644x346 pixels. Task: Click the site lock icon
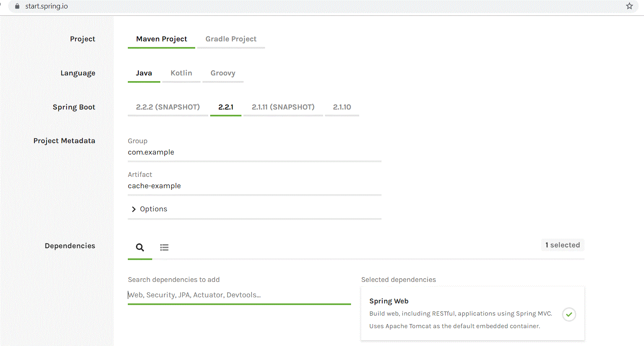click(17, 6)
